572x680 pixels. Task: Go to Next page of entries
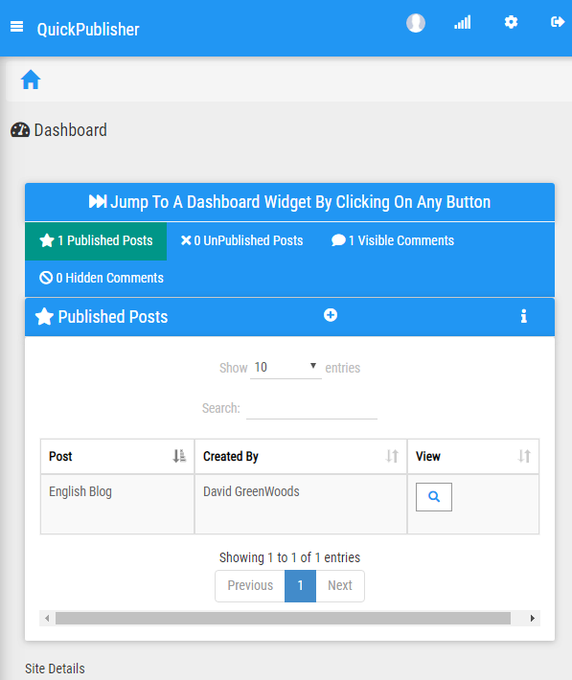pos(340,586)
